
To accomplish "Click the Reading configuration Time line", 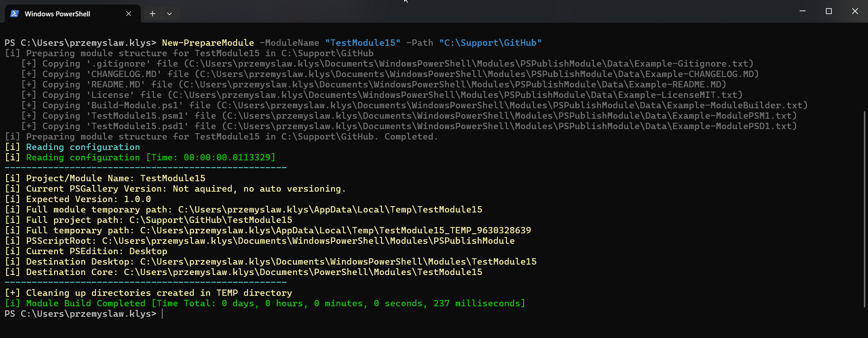I will (140, 157).
